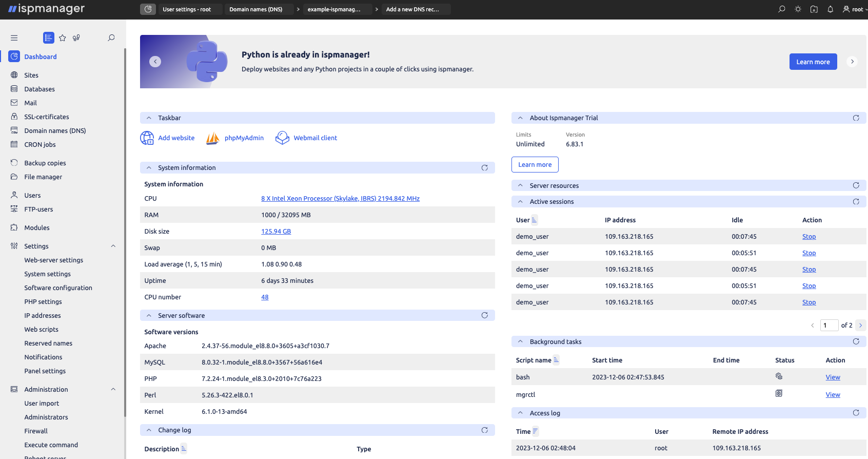Refresh the System information panel
The width and height of the screenshot is (868, 459).
pos(484,168)
